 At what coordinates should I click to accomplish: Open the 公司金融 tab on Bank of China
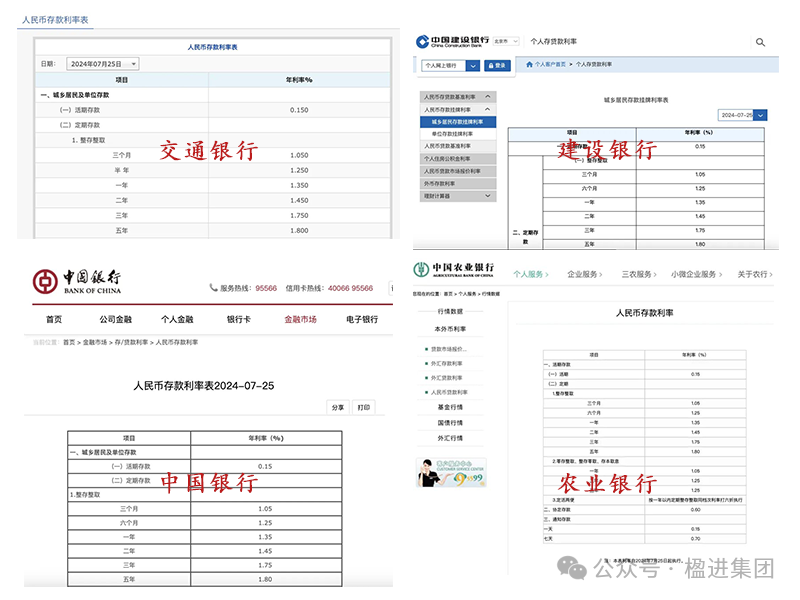coord(115,319)
